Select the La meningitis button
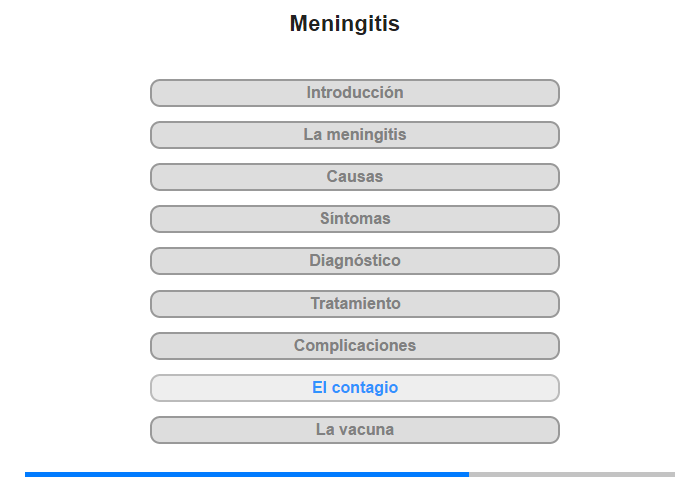Viewport: 700px width, 480px height. pyautogui.click(x=354, y=135)
